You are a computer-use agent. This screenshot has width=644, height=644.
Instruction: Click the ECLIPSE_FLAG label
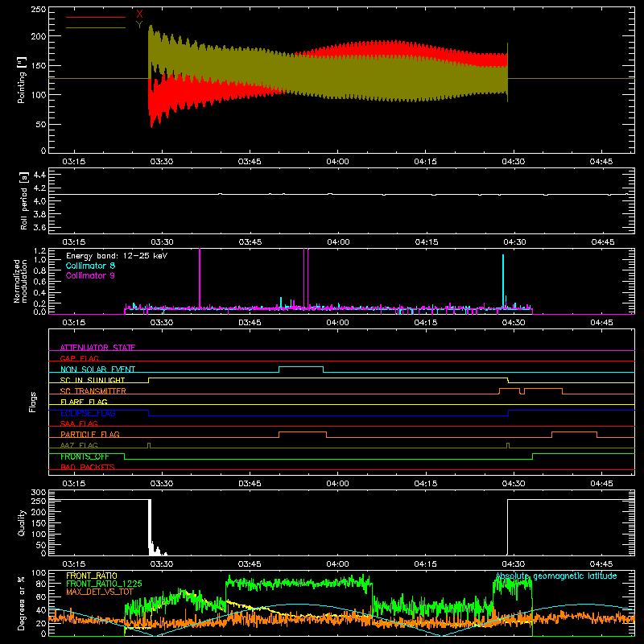pyautogui.click(x=88, y=413)
